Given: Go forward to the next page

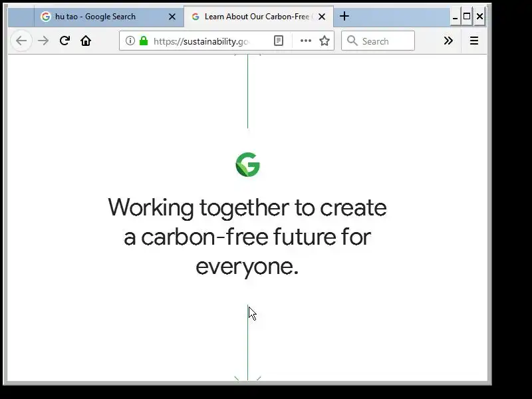Looking at the screenshot, I should (x=43, y=41).
